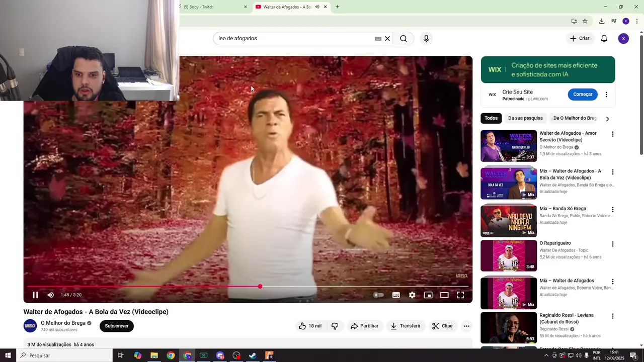Open Wix ad options menu

tap(606, 95)
